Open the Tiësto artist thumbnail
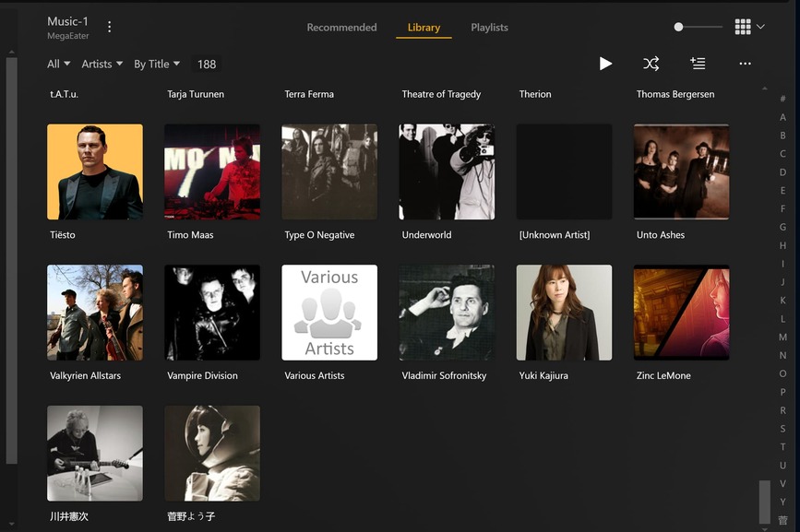This screenshot has height=532, width=800. coord(95,171)
